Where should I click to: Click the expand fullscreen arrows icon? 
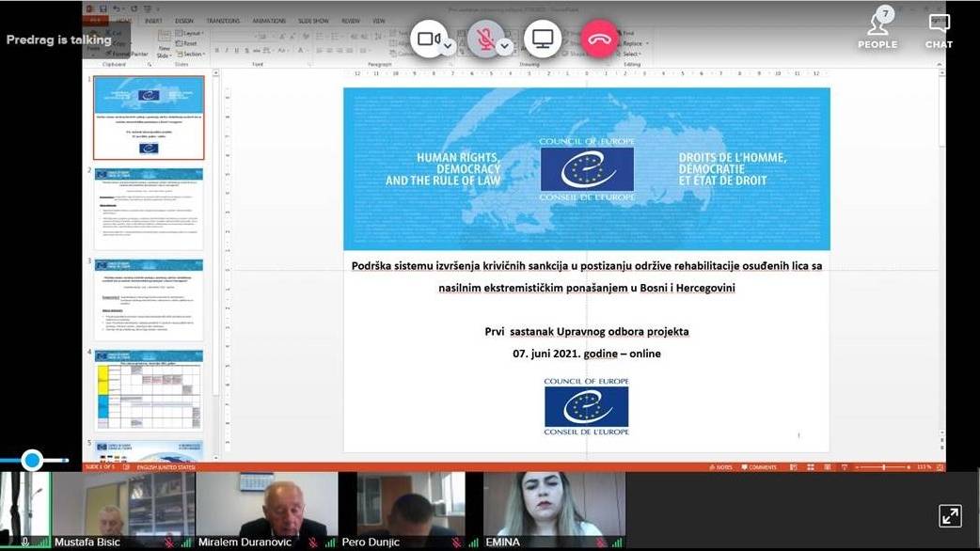pyautogui.click(x=950, y=516)
